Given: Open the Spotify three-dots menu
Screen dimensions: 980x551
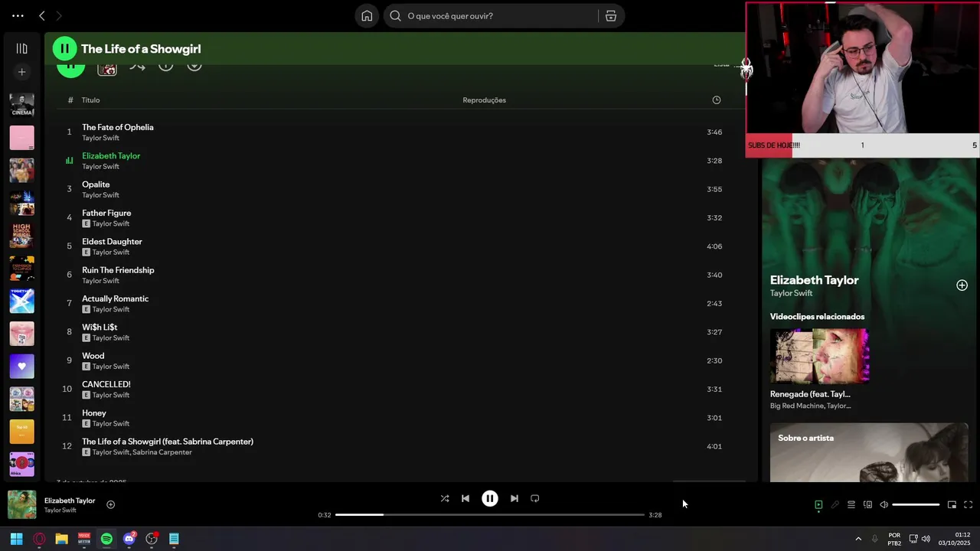Looking at the screenshot, I should [x=18, y=15].
